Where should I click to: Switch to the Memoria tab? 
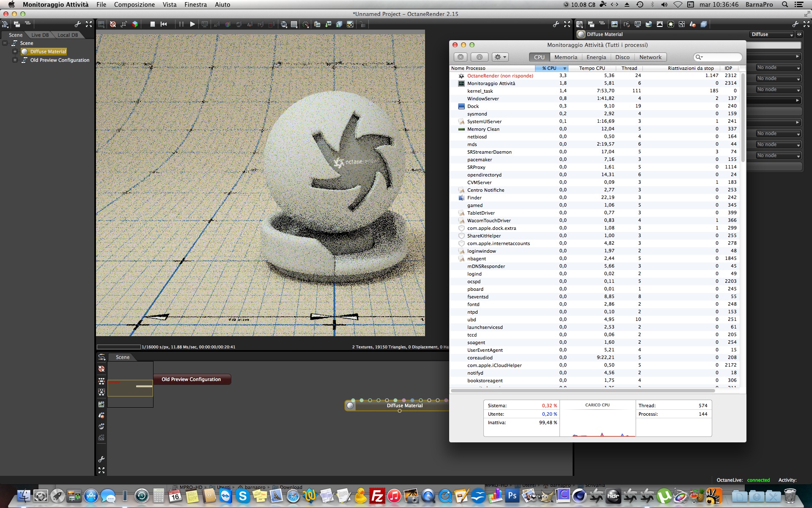[565, 57]
